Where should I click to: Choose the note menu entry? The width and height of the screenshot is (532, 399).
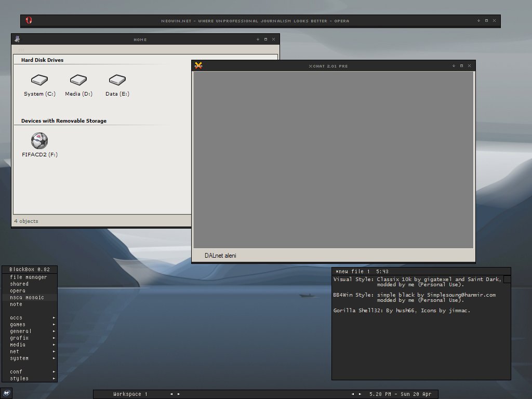tap(16, 304)
